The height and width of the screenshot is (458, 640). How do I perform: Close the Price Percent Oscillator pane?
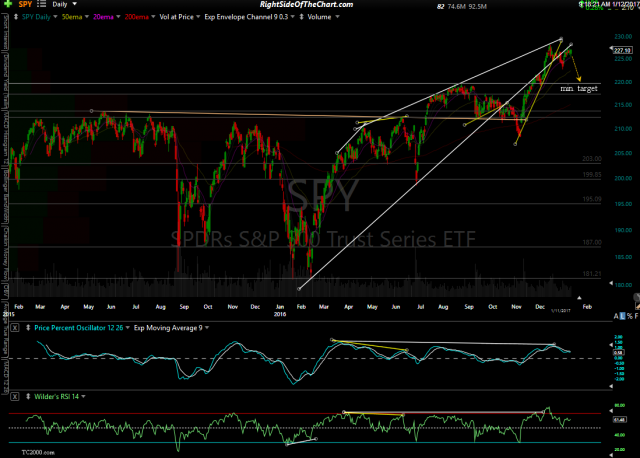pyautogui.click(x=15, y=328)
